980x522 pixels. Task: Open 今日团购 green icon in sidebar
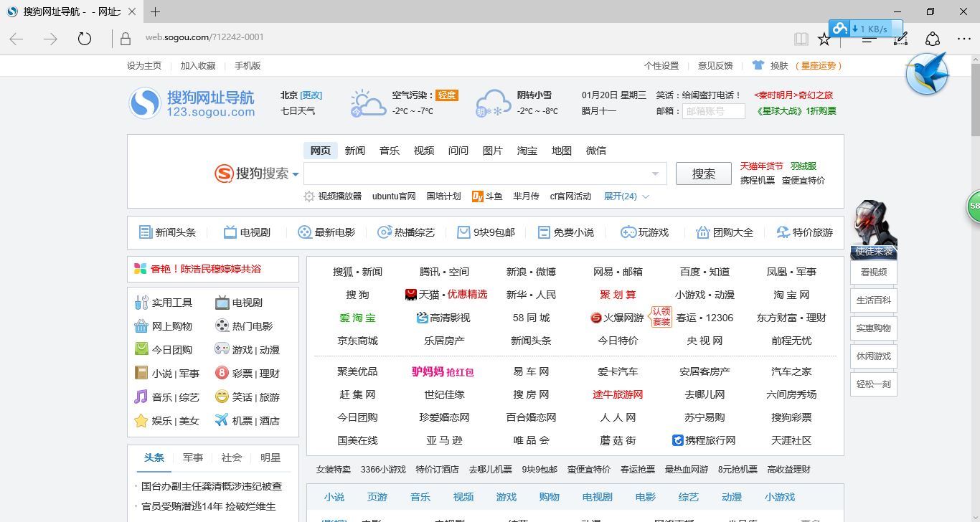click(141, 350)
